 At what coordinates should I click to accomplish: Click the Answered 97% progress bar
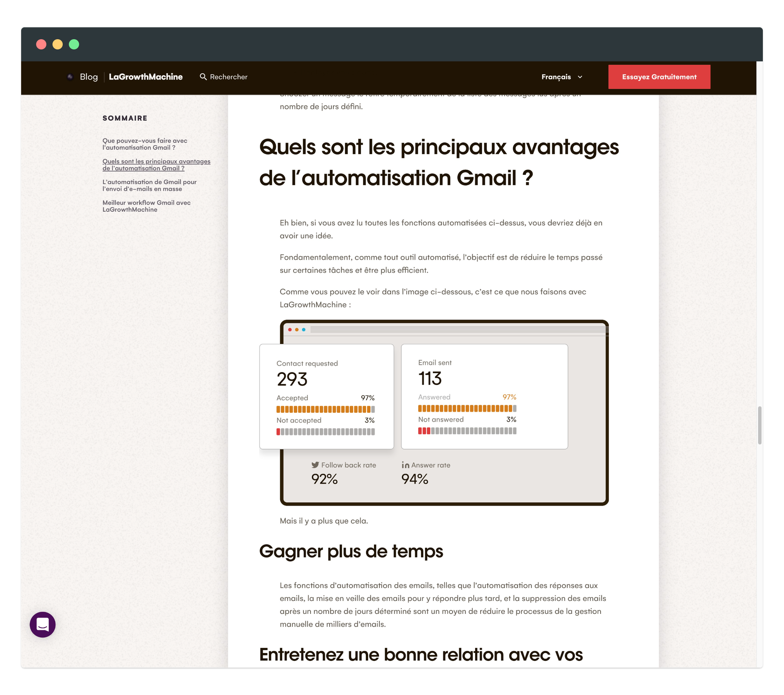point(467,408)
